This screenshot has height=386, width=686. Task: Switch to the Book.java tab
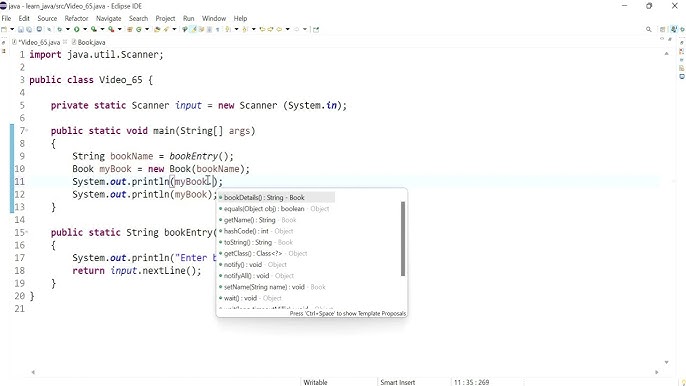tap(89, 42)
